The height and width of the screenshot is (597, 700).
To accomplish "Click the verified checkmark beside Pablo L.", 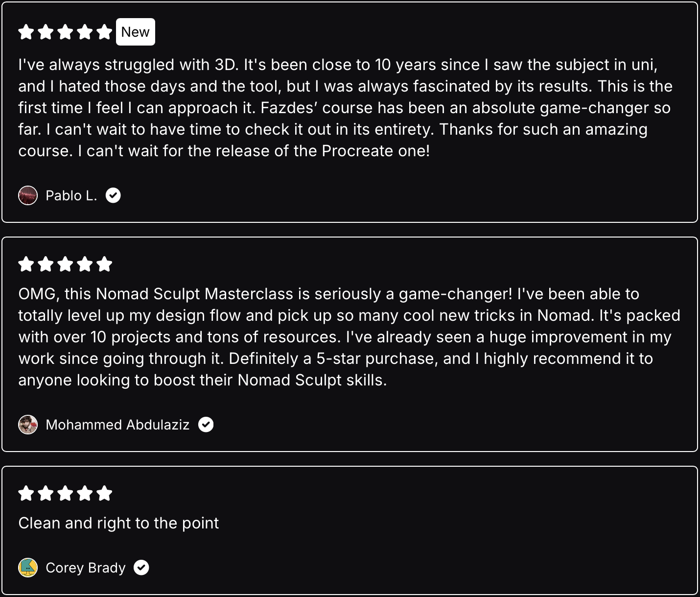I will (113, 195).
